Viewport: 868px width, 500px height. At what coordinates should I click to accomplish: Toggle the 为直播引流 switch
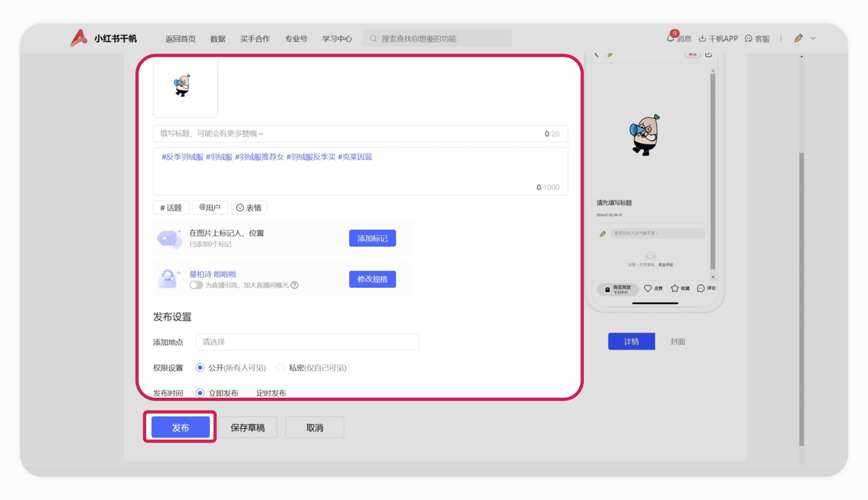[x=196, y=285]
